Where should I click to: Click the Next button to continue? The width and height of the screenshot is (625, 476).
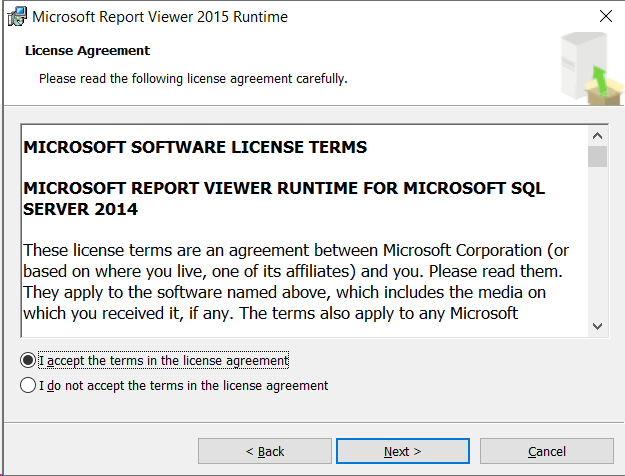(403, 451)
